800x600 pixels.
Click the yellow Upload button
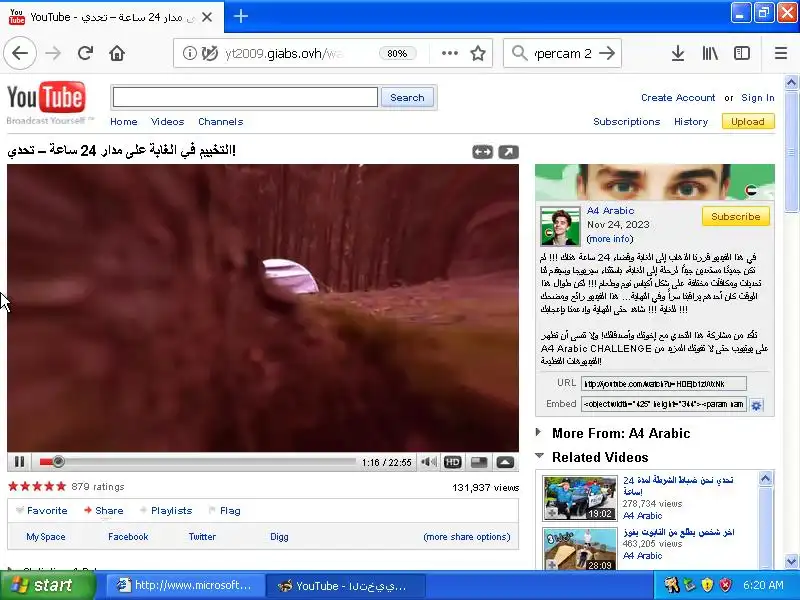[748, 121]
